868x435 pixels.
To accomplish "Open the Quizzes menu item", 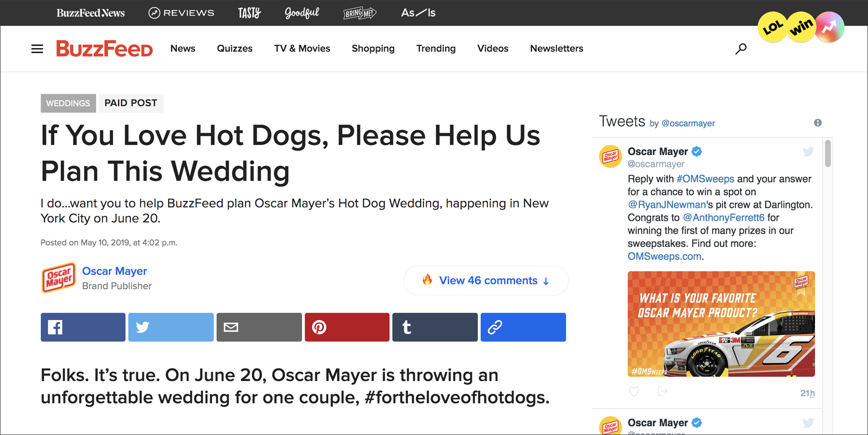I will pyautogui.click(x=235, y=49).
